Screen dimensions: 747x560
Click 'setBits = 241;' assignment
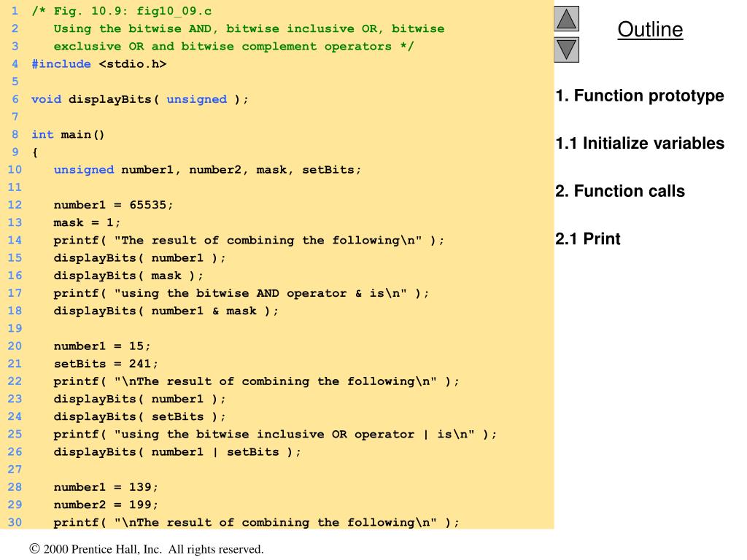[x=105, y=363]
